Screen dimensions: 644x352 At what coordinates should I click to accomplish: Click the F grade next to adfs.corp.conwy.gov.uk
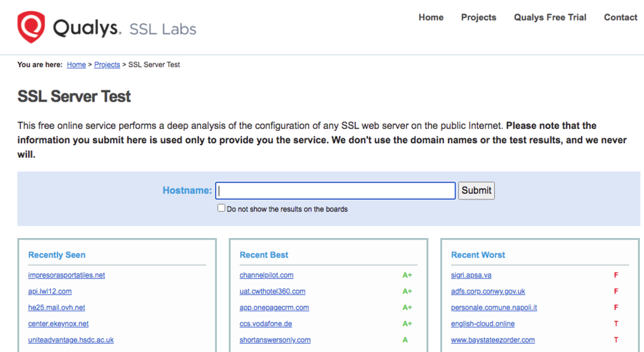point(616,291)
